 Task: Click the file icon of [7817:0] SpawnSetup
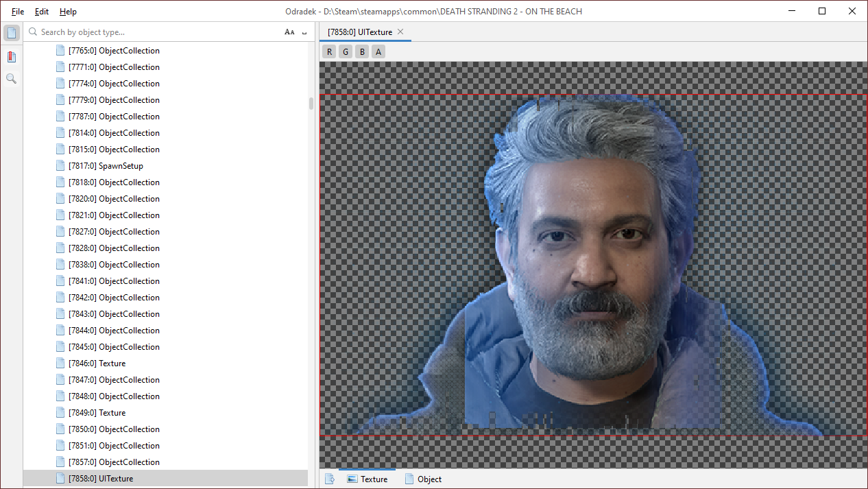[60, 166]
